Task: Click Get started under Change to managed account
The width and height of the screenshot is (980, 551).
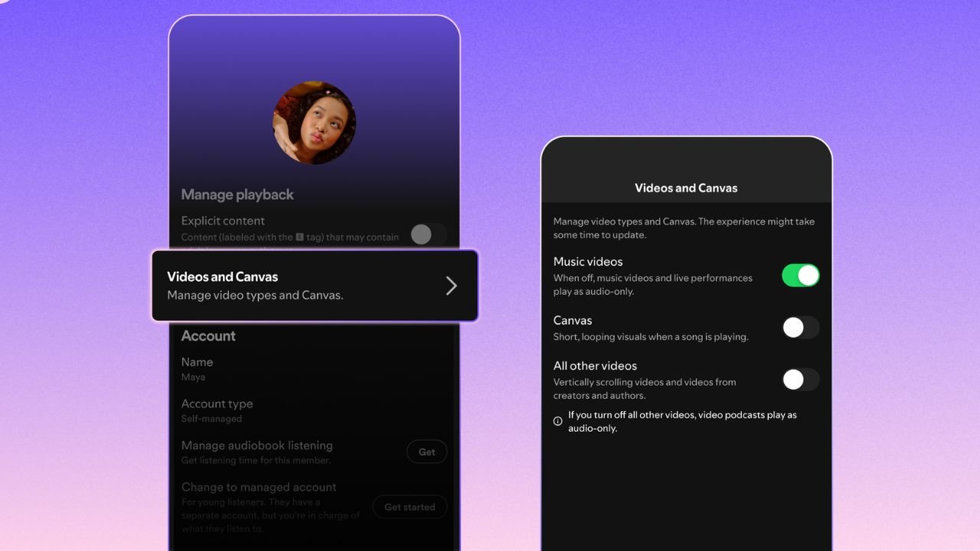Action: point(410,507)
